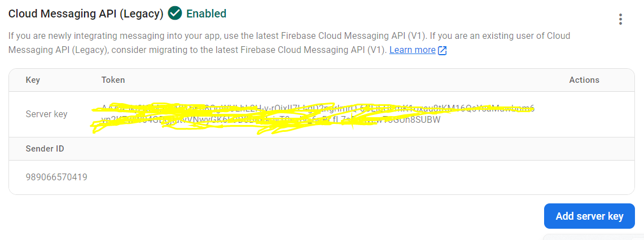The image size is (644, 240).
Task: Select the Token column header
Action: click(113, 80)
